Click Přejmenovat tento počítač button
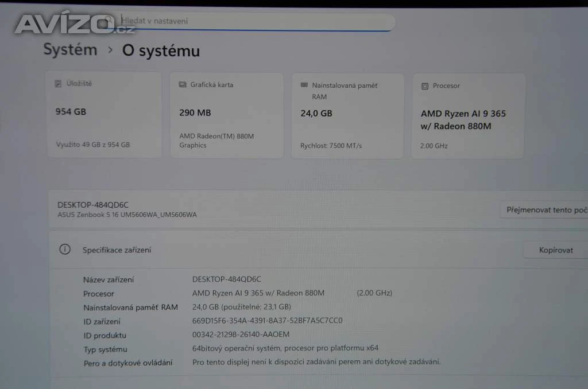The height and width of the screenshot is (389, 588). pyautogui.click(x=546, y=210)
